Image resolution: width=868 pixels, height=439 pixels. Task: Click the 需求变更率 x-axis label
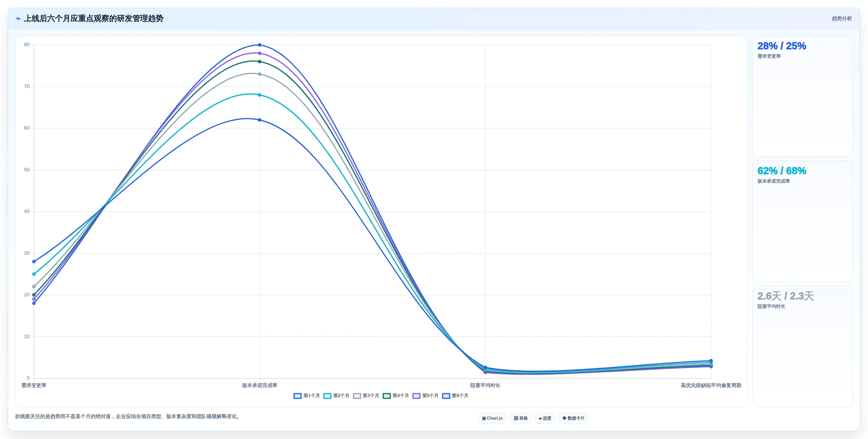coord(34,385)
